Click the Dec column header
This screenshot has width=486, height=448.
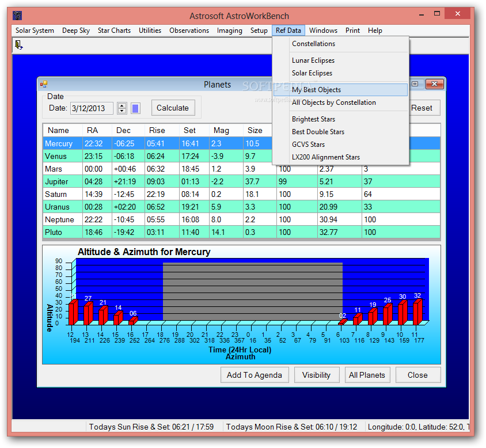[128, 131]
